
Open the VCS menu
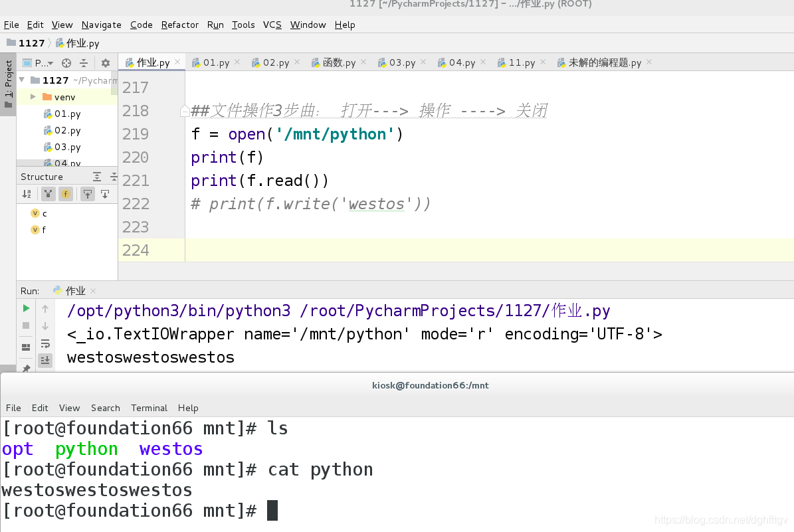click(272, 25)
